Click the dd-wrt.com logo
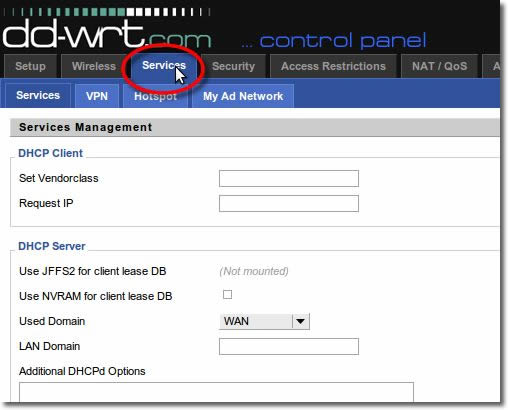The image size is (508, 410). click(x=107, y=34)
